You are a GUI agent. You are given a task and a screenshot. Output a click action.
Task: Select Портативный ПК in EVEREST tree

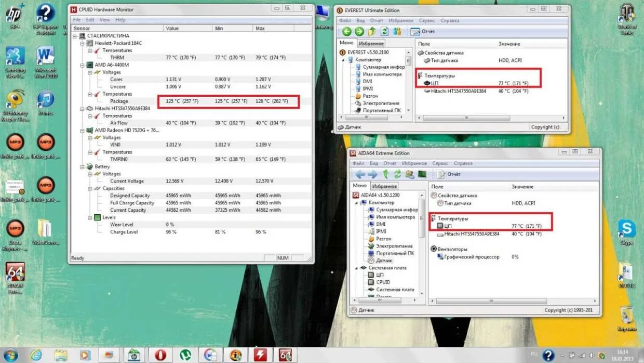382,111
